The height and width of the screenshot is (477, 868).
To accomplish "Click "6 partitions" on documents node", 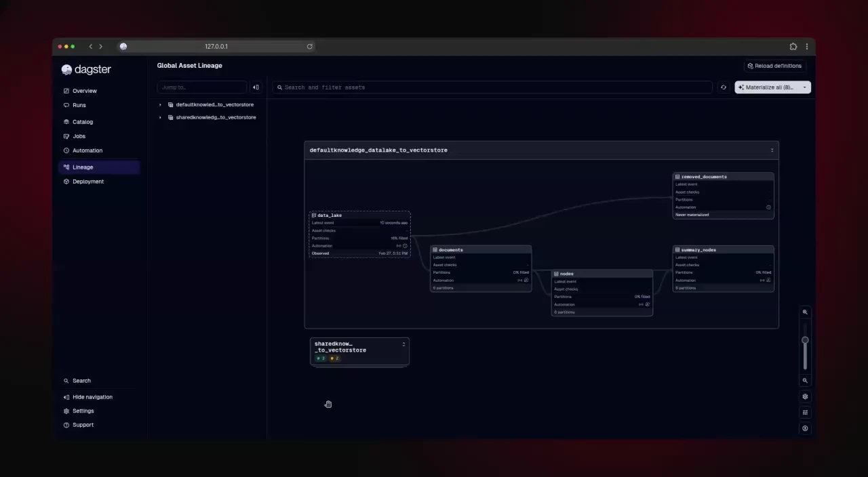I will tap(443, 288).
